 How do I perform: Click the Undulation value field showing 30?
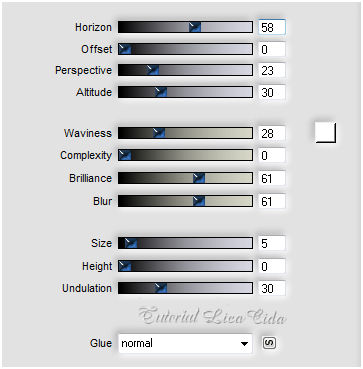272,288
